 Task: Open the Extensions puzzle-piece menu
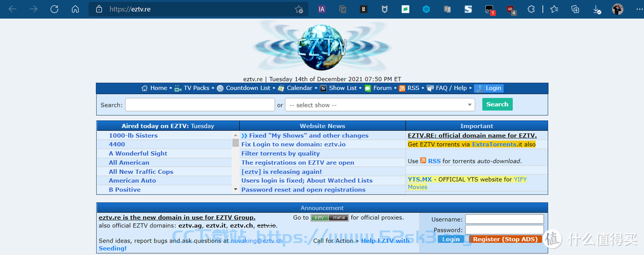(x=531, y=9)
